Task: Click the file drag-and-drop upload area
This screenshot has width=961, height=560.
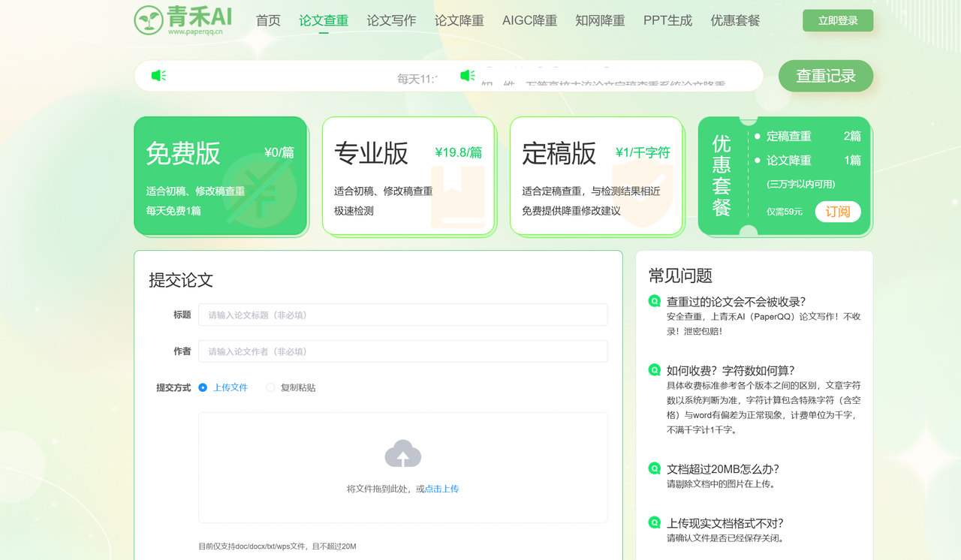Action: coord(402,467)
